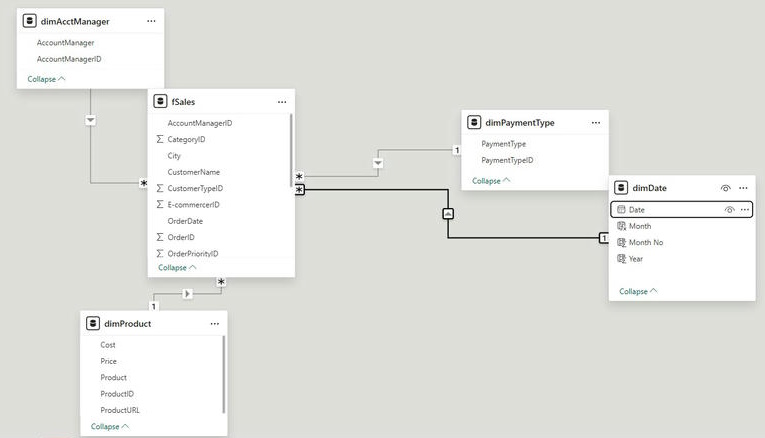Select the dimAcctManager to fSales filter arrow
This screenshot has width=765, height=438.
(90, 120)
